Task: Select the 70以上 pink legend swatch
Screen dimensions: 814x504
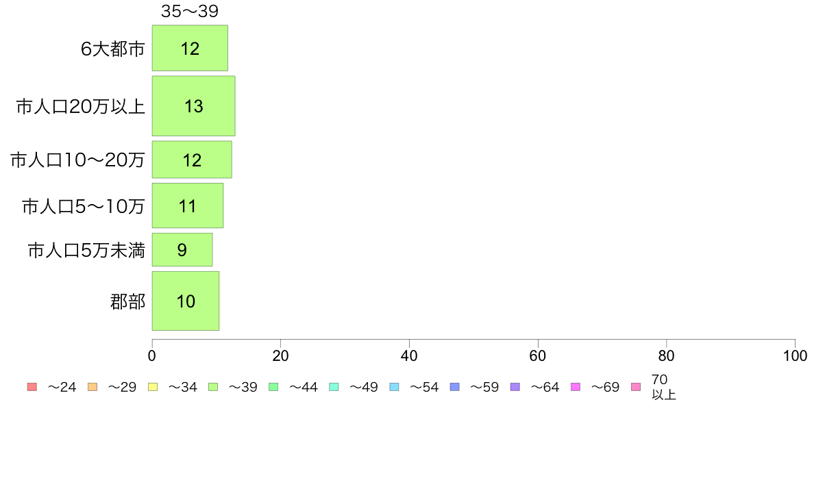Action: point(636,387)
